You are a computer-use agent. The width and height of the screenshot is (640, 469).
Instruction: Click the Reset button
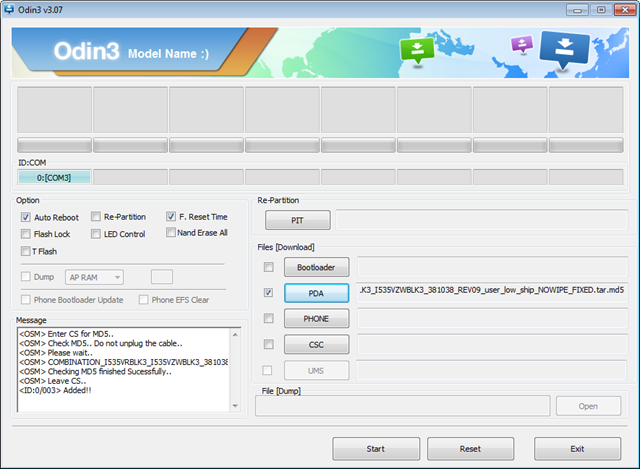pos(471,449)
